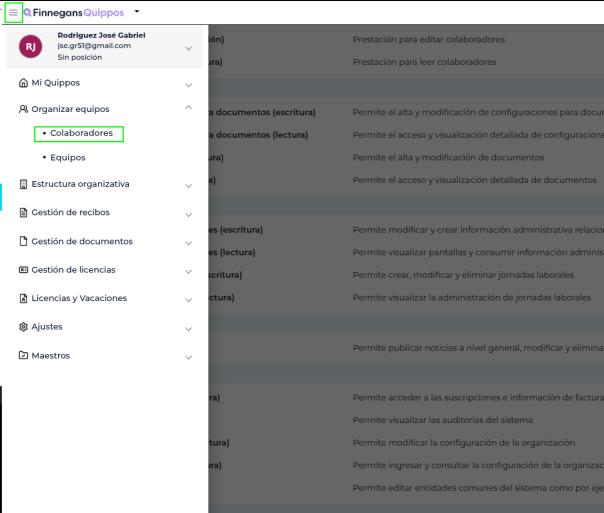
Task: Expand the user profile chevron
Action: [x=188, y=47]
